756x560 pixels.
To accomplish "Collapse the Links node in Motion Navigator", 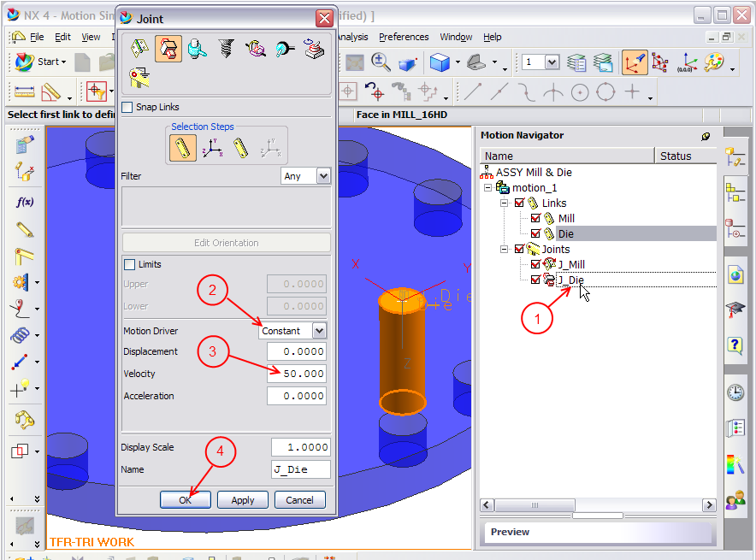I will coord(505,203).
